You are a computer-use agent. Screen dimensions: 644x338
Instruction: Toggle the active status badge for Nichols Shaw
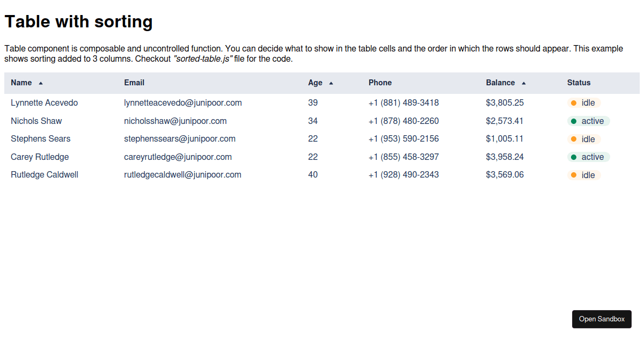(588, 121)
